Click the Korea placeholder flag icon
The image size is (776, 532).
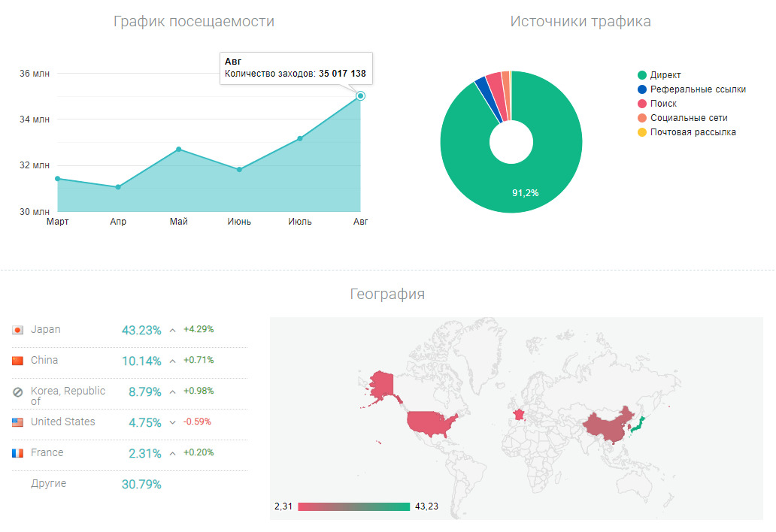pyautogui.click(x=18, y=391)
